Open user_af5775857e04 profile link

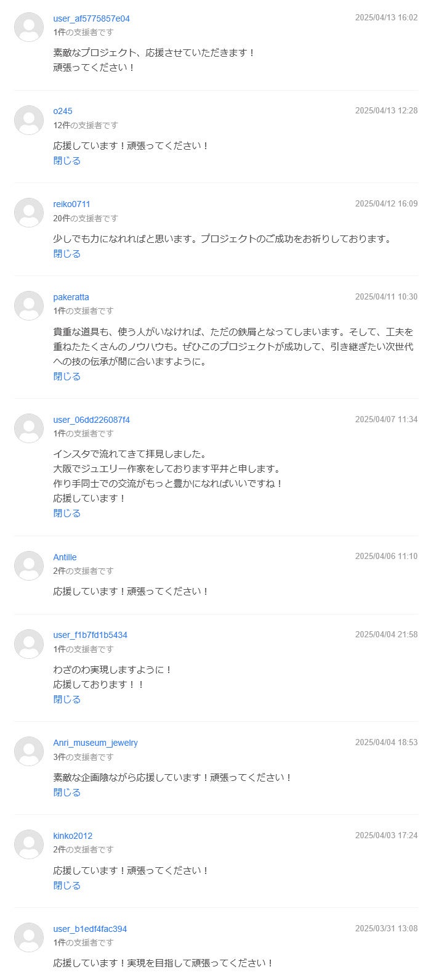tap(91, 18)
